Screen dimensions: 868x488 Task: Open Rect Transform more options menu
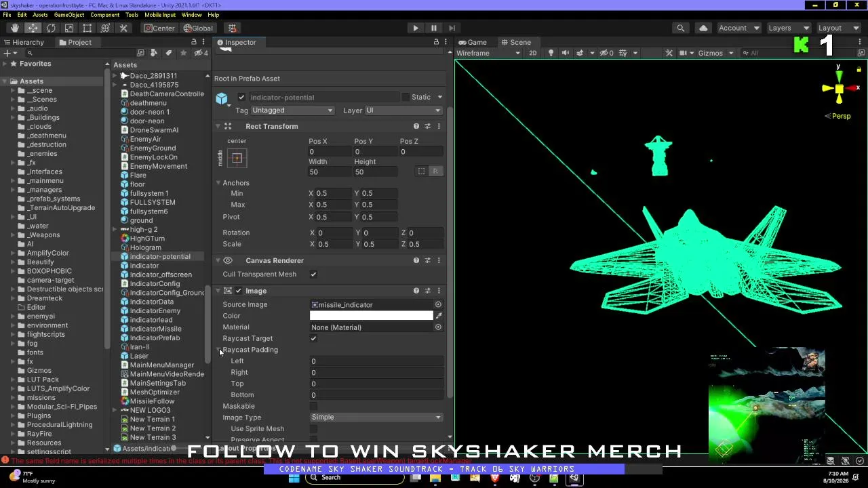439,126
